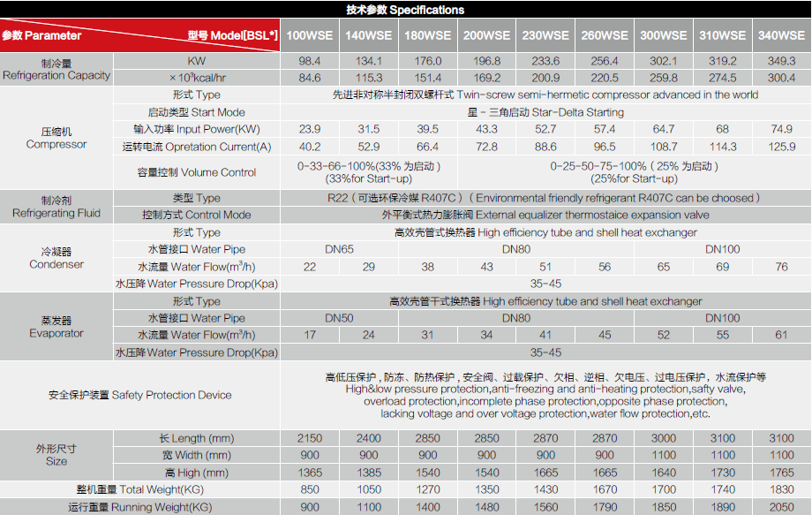Click the Opretation Current(A) label

197,148
